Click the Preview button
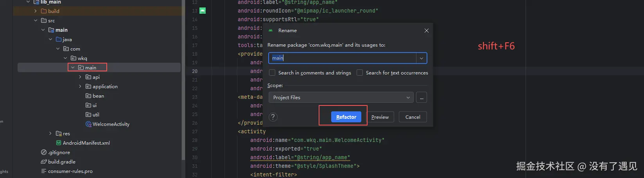Image resolution: width=644 pixels, height=178 pixels. [380, 117]
